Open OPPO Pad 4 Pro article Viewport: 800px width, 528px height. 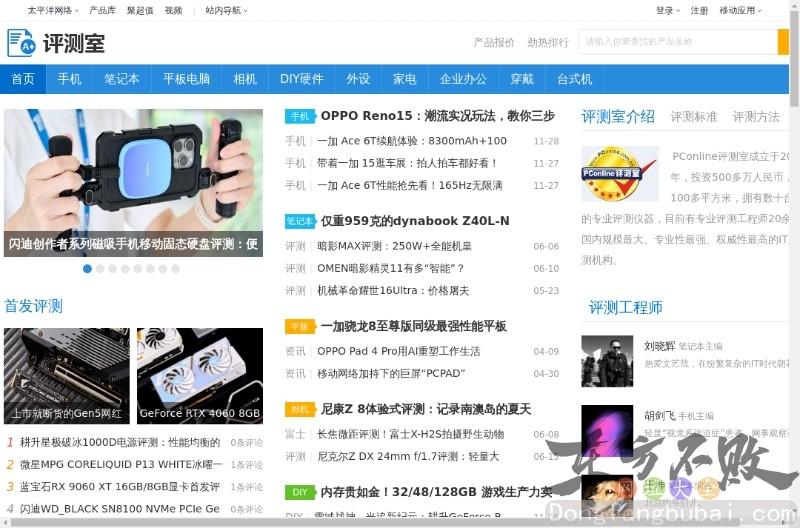[398, 351]
